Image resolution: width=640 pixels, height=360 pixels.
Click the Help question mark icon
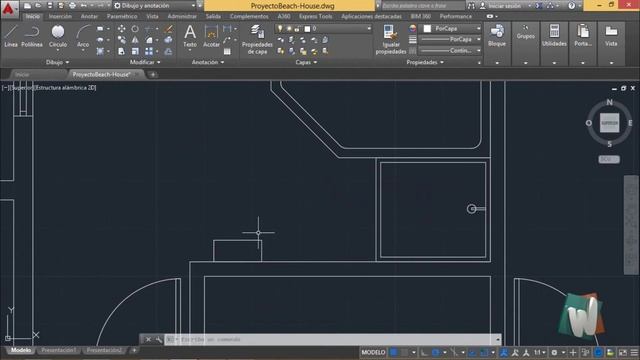[571, 6]
